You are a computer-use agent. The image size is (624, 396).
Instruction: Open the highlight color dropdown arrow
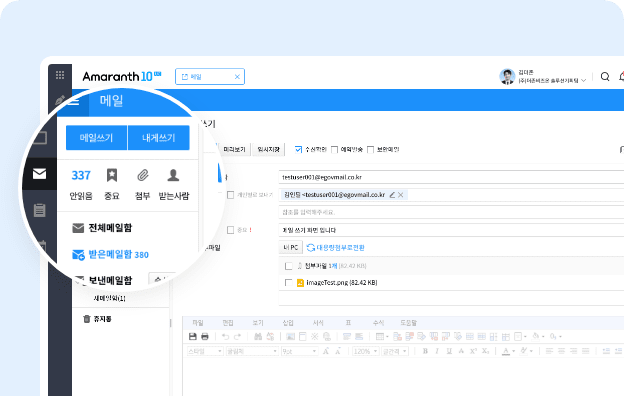pyautogui.click(x=532, y=351)
